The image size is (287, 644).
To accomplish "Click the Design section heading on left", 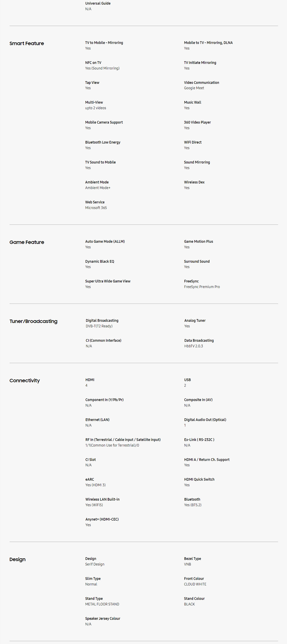I will [x=18, y=560].
